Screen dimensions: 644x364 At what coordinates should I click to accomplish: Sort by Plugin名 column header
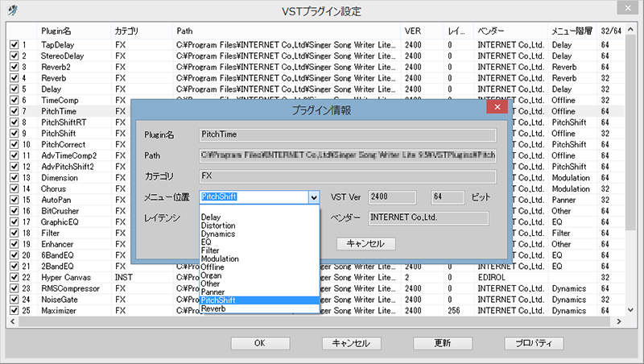(x=74, y=31)
